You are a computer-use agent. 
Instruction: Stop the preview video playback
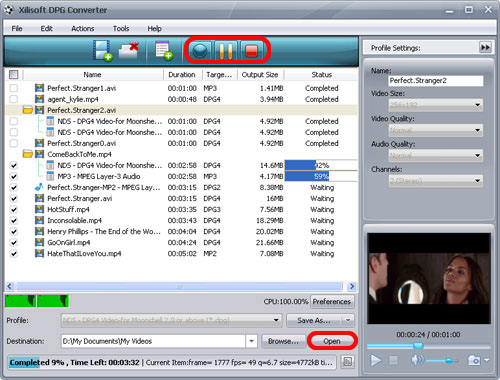[x=394, y=360]
